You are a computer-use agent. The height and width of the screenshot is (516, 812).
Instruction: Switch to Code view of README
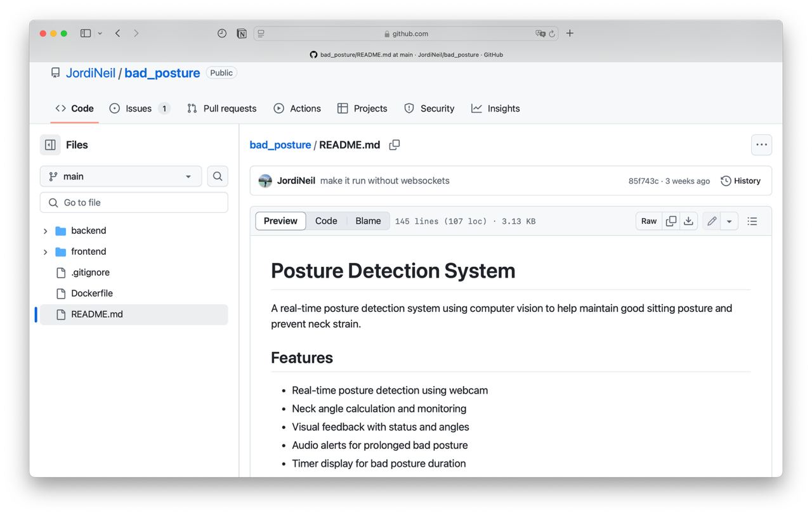[326, 221]
